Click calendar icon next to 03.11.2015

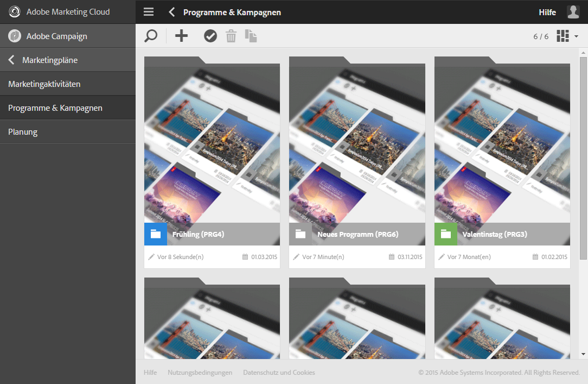tap(392, 257)
